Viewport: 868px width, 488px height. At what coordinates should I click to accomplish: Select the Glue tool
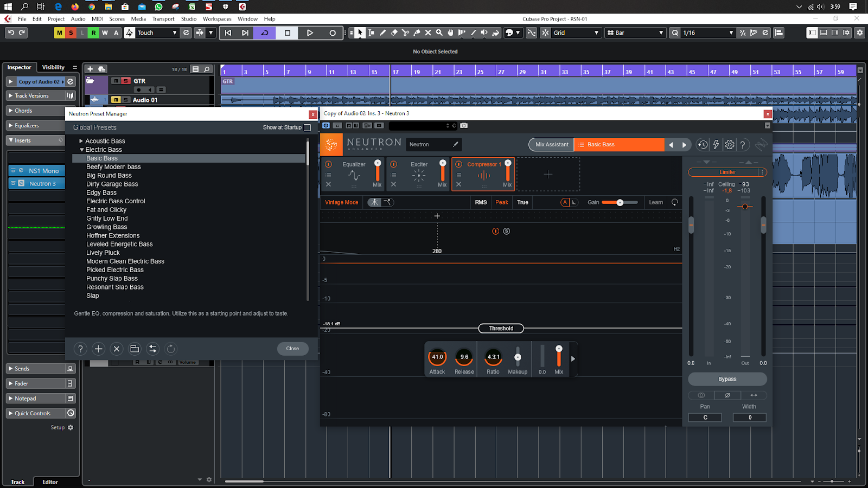tap(417, 33)
